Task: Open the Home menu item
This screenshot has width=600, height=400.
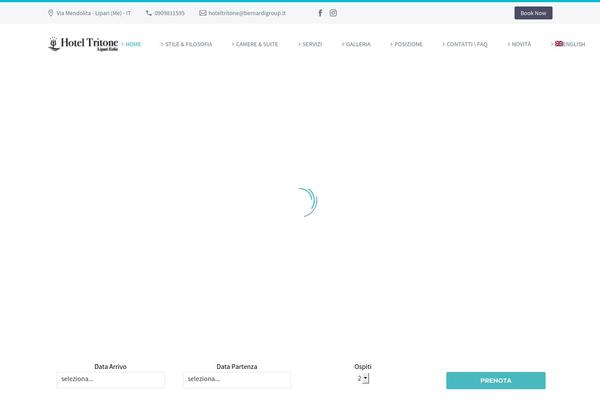Action: (131, 44)
